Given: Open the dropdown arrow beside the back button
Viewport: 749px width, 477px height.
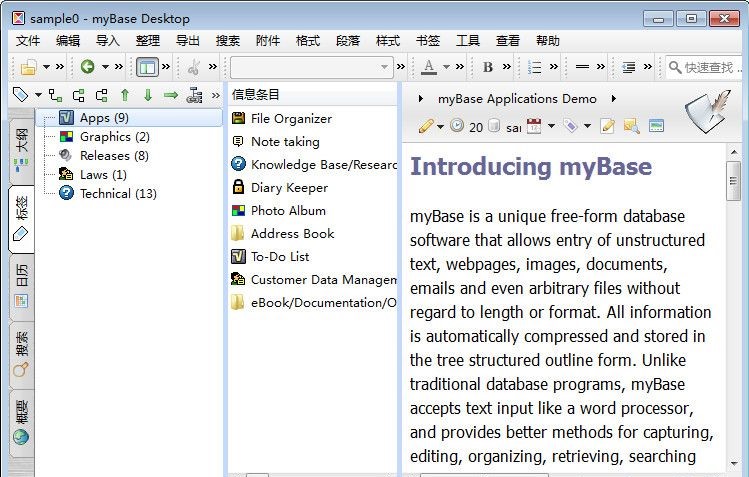Looking at the screenshot, I should (x=105, y=67).
